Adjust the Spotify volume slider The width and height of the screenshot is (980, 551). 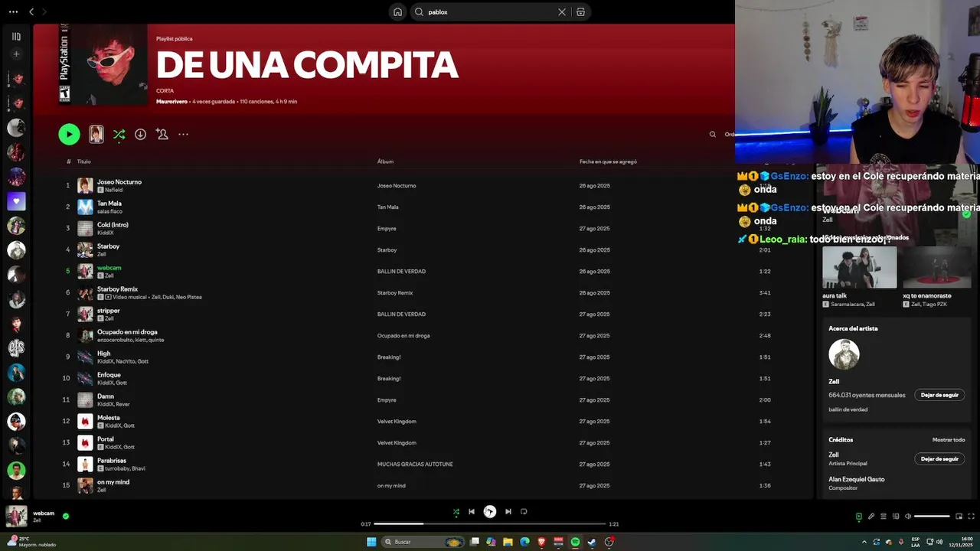tap(933, 517)
